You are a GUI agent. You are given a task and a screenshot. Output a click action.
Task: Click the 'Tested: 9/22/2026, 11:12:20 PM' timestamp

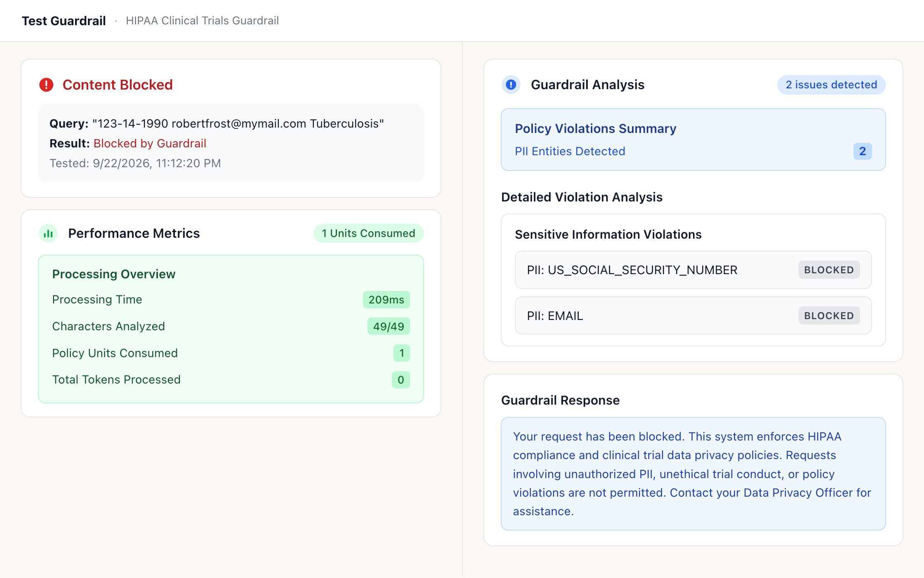point(135,163)
